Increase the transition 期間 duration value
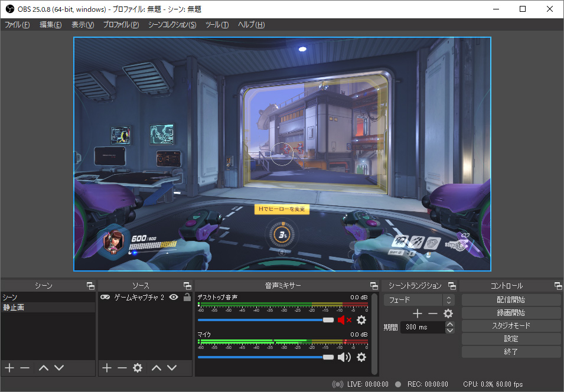This screenshot has height=392, width=564. 450,324
